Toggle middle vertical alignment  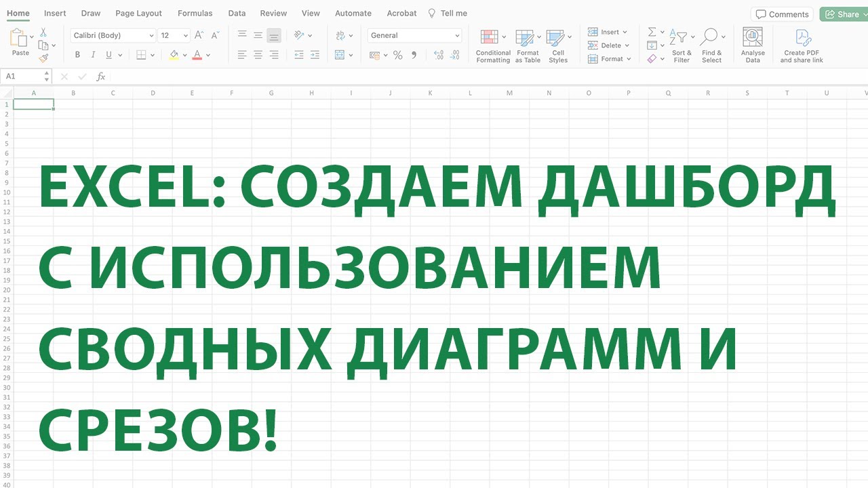[x=258, y=35]
